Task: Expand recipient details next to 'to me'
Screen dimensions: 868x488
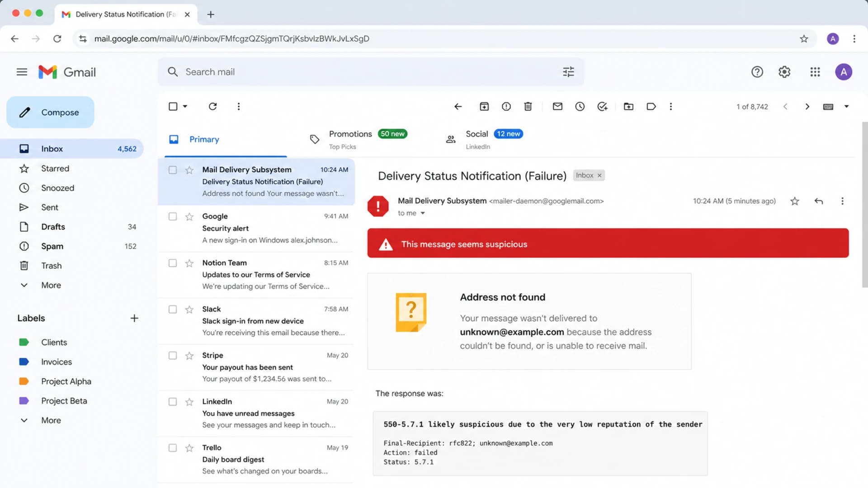Action: (423, 213)
